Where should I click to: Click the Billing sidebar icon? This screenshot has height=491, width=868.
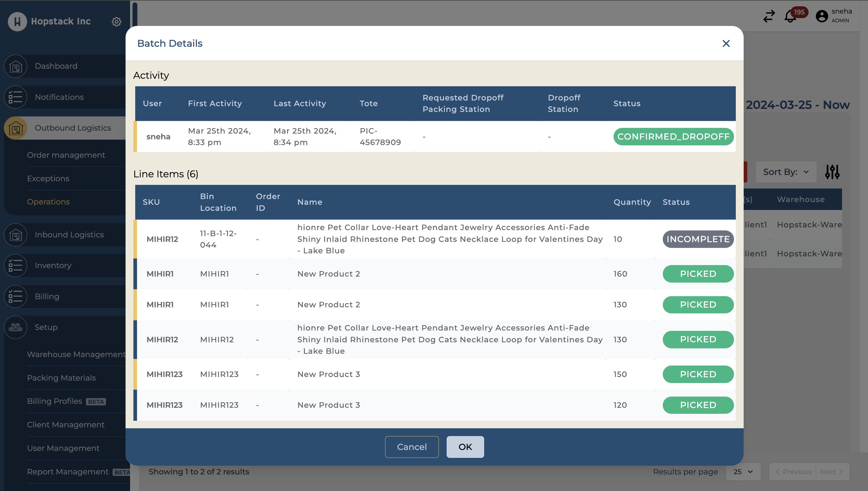tap(15, 296)
